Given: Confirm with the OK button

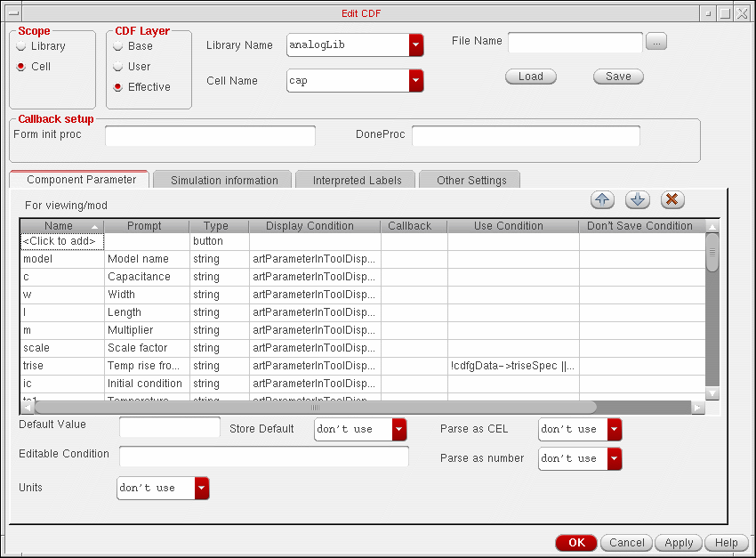Looking at the screenshot, I should 576,543.
